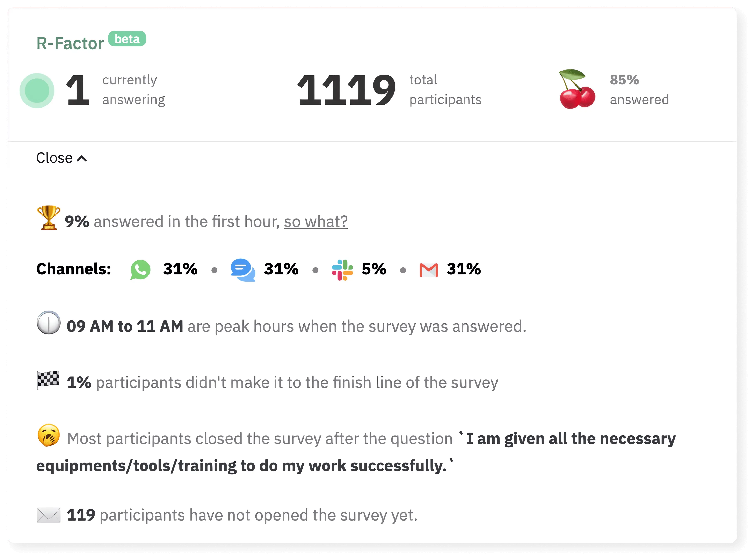Collapse the panel using the Close chevron

tap(81, 158)
